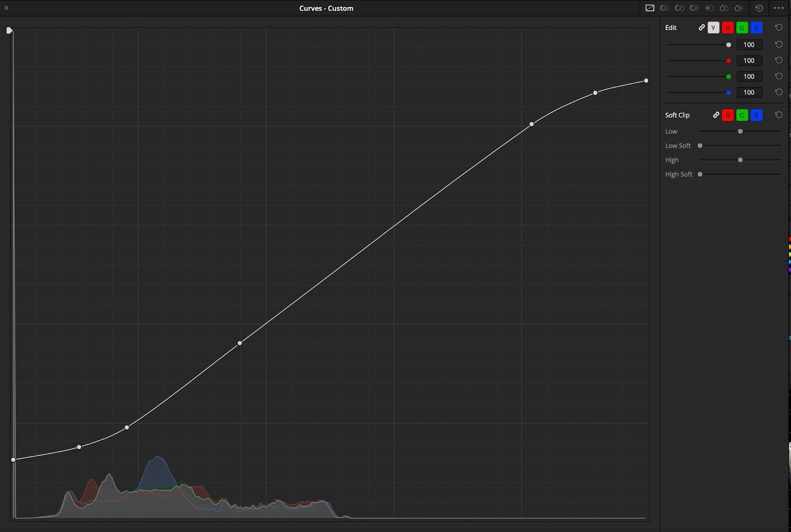Select the Custom curves mode icon
The image size is (791, 532).
tap(650, 8)
